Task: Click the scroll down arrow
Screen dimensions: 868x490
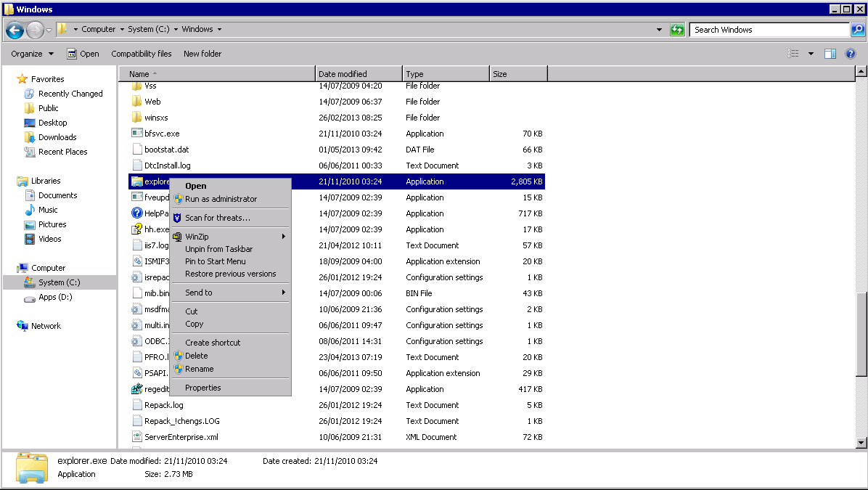Action: click(x=861, y=442)
